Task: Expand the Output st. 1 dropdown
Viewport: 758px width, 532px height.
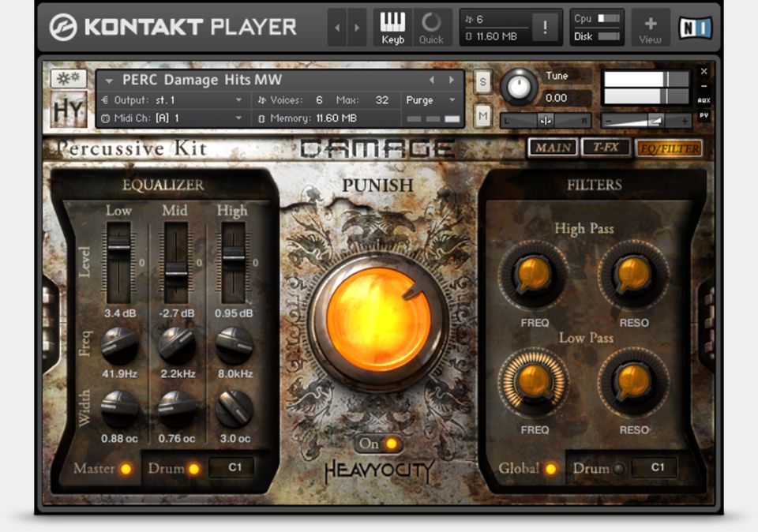Action: tap(238, 100)
